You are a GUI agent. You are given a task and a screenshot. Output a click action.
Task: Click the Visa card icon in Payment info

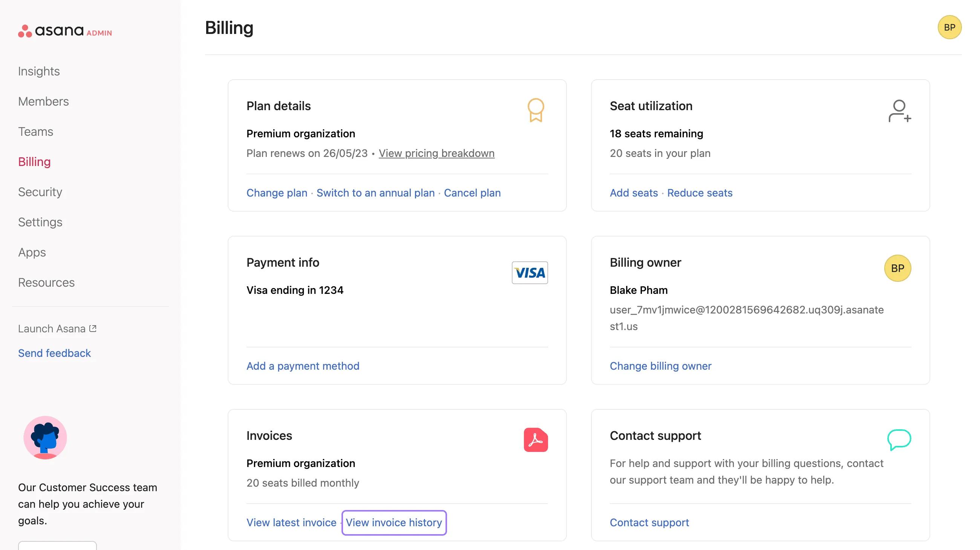[530, 272]
